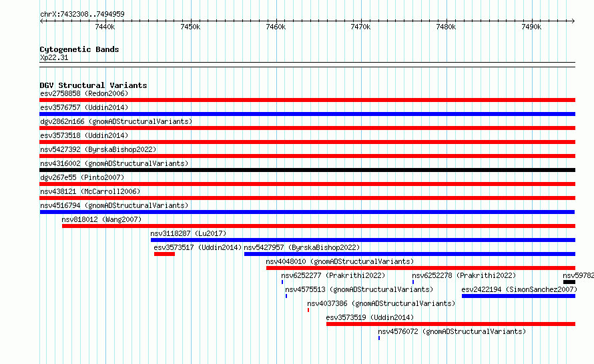Click the dgv267e55 (Pinto2007) label
The height and width of the screenshot is (364, 594).
click(x=82, y=177)
